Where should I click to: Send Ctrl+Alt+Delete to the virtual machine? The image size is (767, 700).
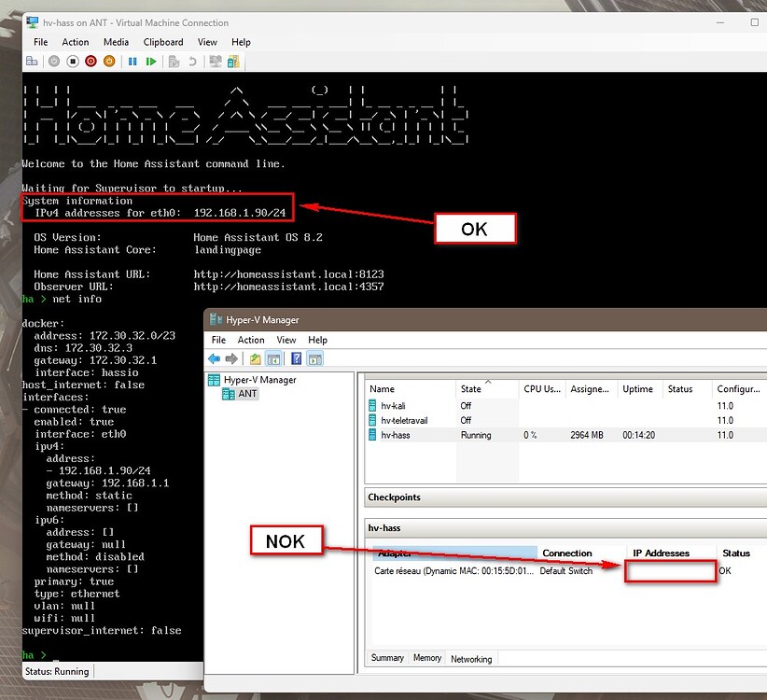pos(33,62)
